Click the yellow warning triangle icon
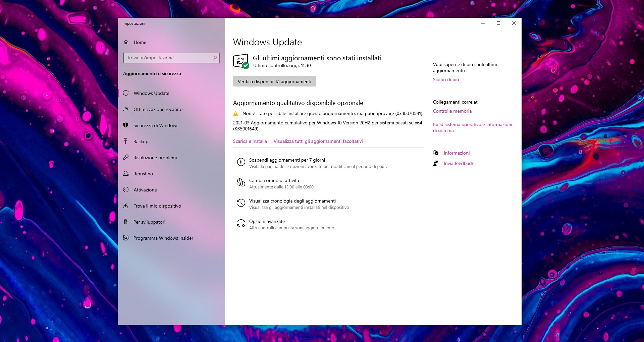This screenshot has height=342, width=644. click(236, 113)
